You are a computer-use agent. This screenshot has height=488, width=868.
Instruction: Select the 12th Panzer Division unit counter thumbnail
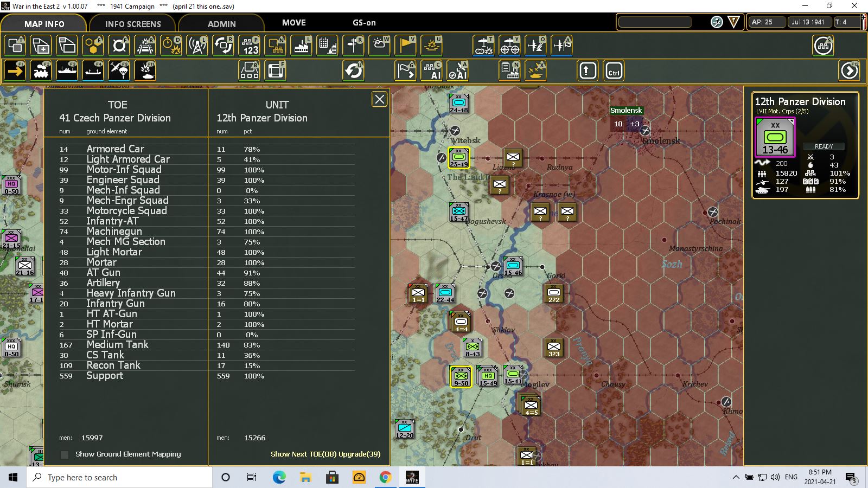(775, 137)
